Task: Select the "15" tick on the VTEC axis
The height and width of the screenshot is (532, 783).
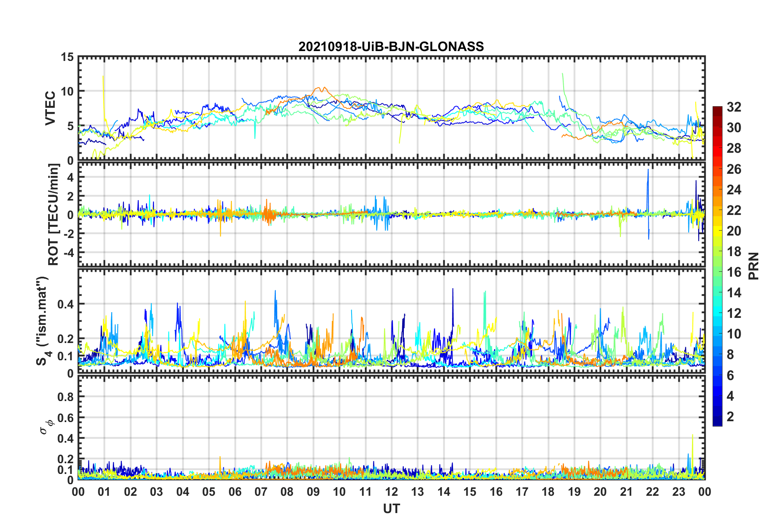Action: coord(68,57)
